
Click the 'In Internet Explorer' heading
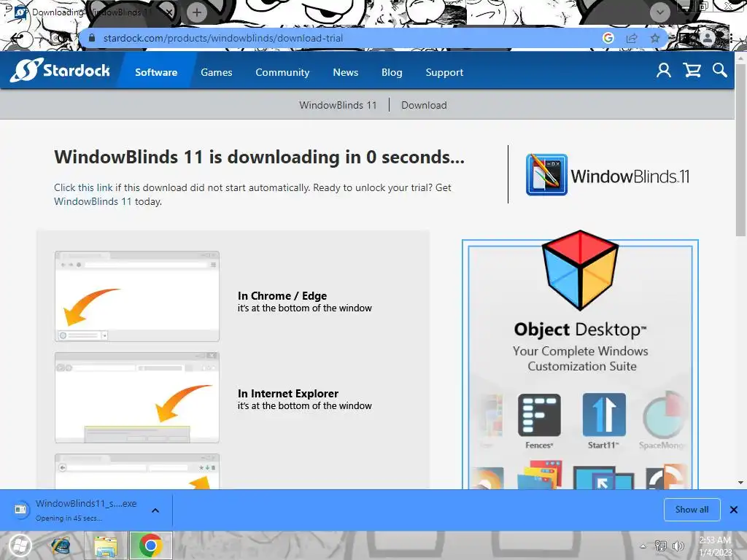tap(287, 393)
